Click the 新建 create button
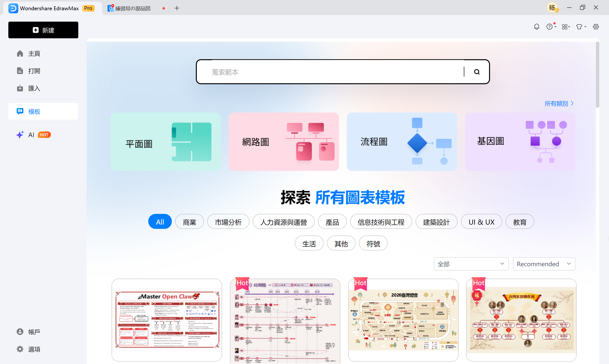The width and height of the screenshot is (609, 364). [43, 30]
